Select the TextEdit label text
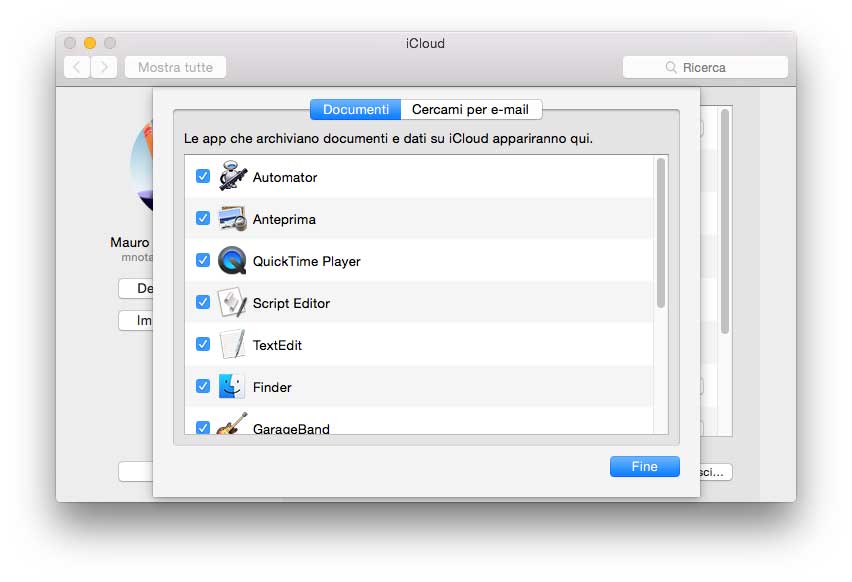This screenshot has width=852, height=582. pyautogui.click(x=277, y=345)
